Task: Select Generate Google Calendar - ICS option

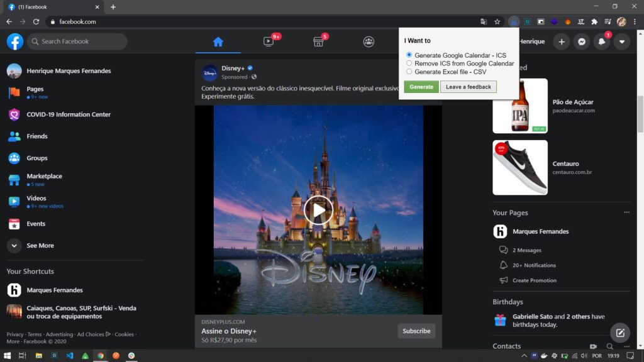Action: [x=409, y=55]
